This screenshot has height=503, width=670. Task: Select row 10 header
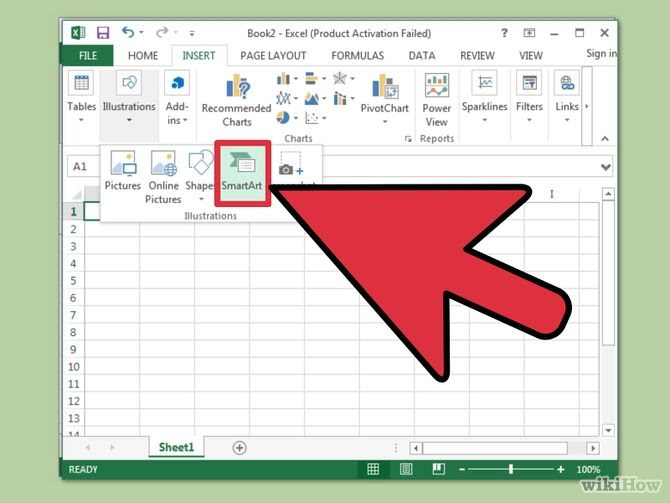[x=73, y=367]
